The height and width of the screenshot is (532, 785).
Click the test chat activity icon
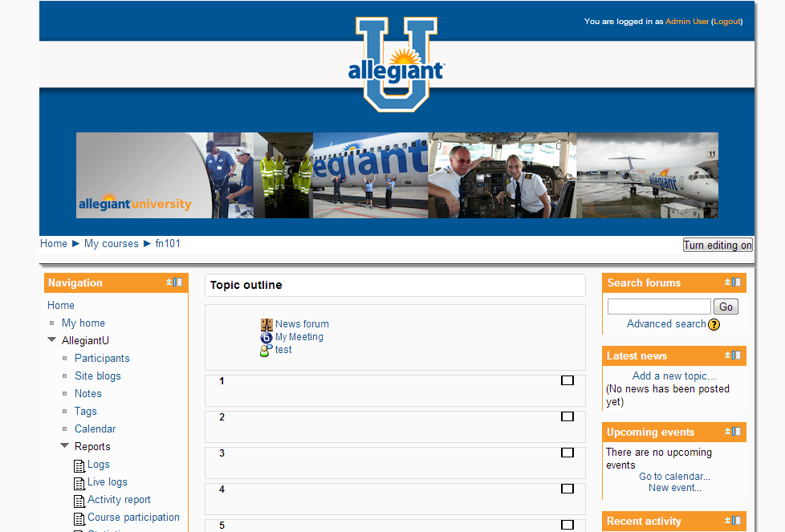[x=266, y=351]
